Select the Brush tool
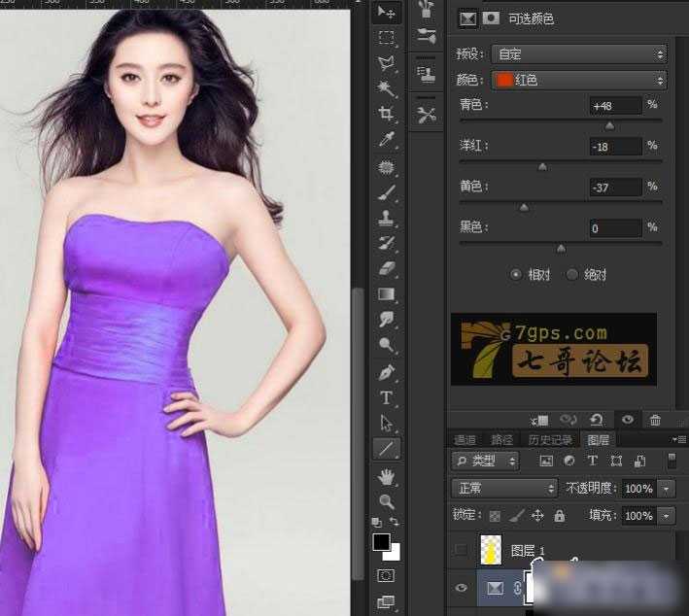This screenshot has height=616, width=689. click(386, 192)
